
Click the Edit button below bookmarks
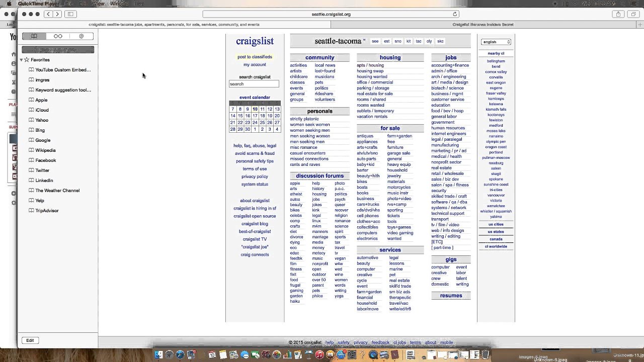(30, 340)
